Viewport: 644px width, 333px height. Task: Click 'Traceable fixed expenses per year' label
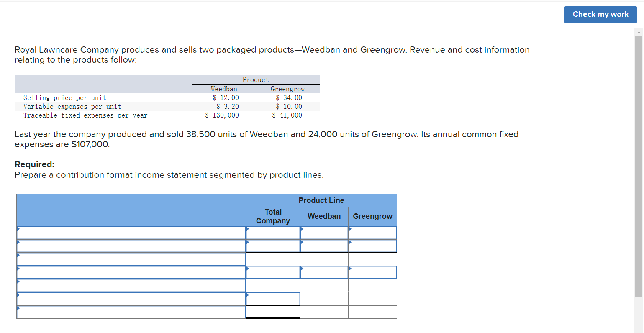[x=85, y=115]
